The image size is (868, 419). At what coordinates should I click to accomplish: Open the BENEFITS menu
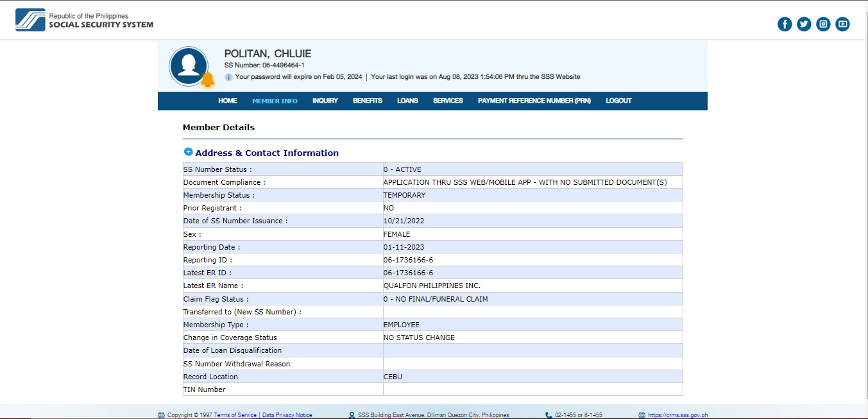(367, 101)
